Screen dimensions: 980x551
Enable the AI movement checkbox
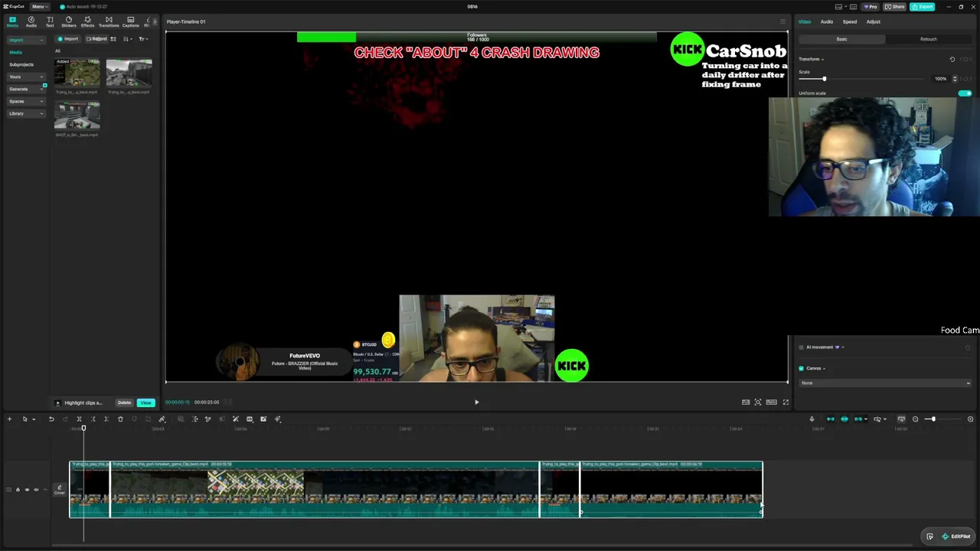tap(802, 347)
